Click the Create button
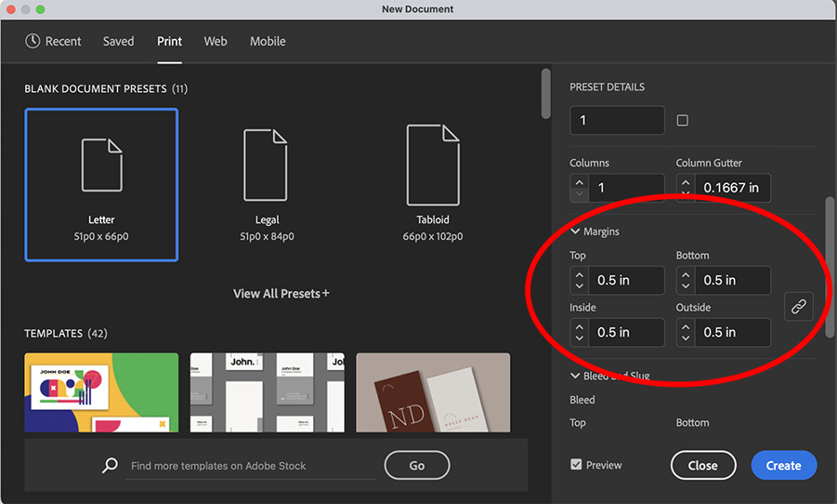 [x=783, y=466]
